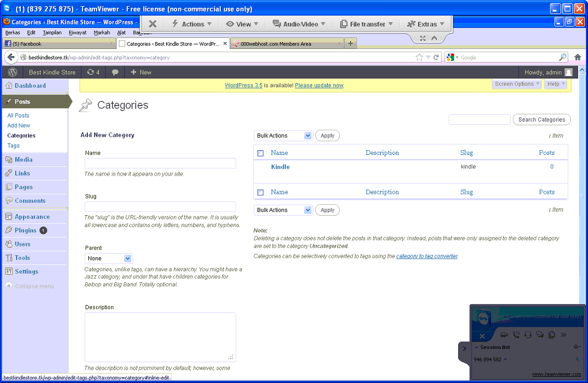Screen dimensions: 588x383
Task: Open Users in the sidebar
Action: (x=22, y=244)
